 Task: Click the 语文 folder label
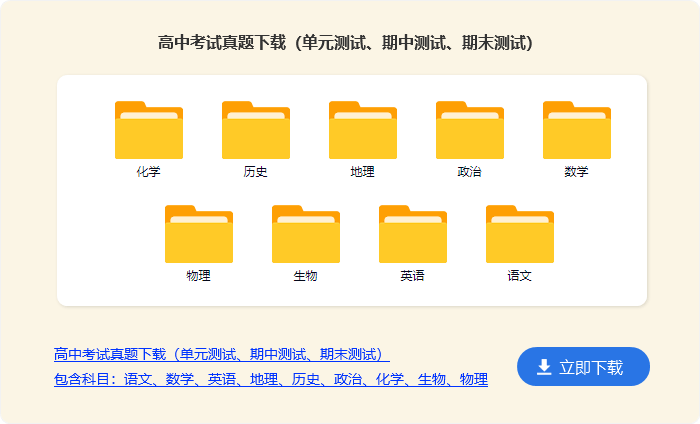coord(520,275)
